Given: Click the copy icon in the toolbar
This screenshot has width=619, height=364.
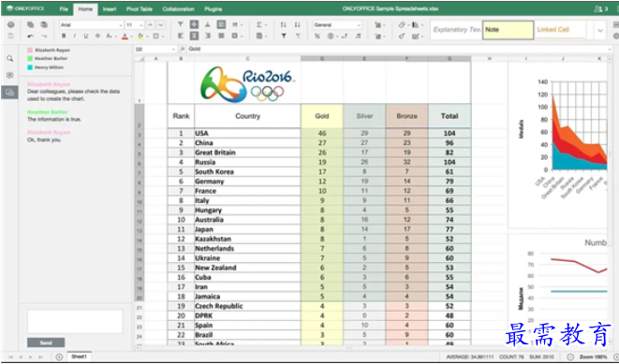Looking at the screenshot, I should pos(30,25).
